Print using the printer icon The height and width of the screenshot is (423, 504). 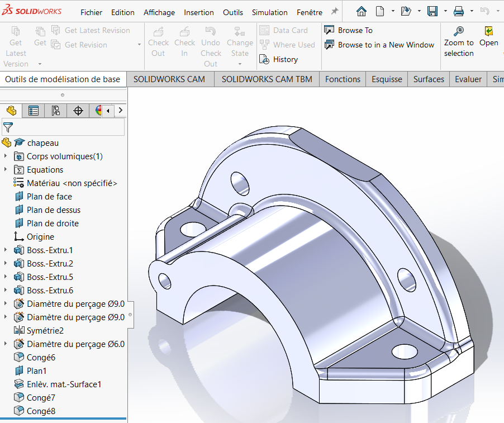(x=459, y=12)
